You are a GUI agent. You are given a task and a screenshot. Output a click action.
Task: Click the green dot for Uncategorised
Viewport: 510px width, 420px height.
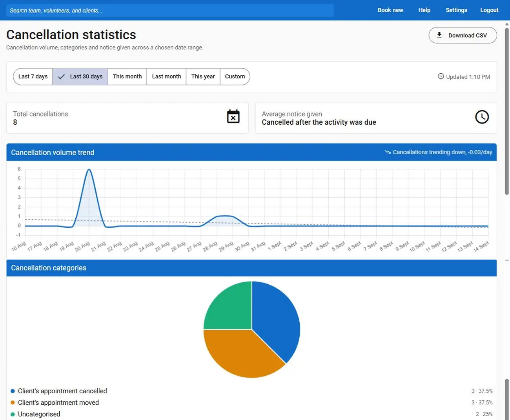13,414
